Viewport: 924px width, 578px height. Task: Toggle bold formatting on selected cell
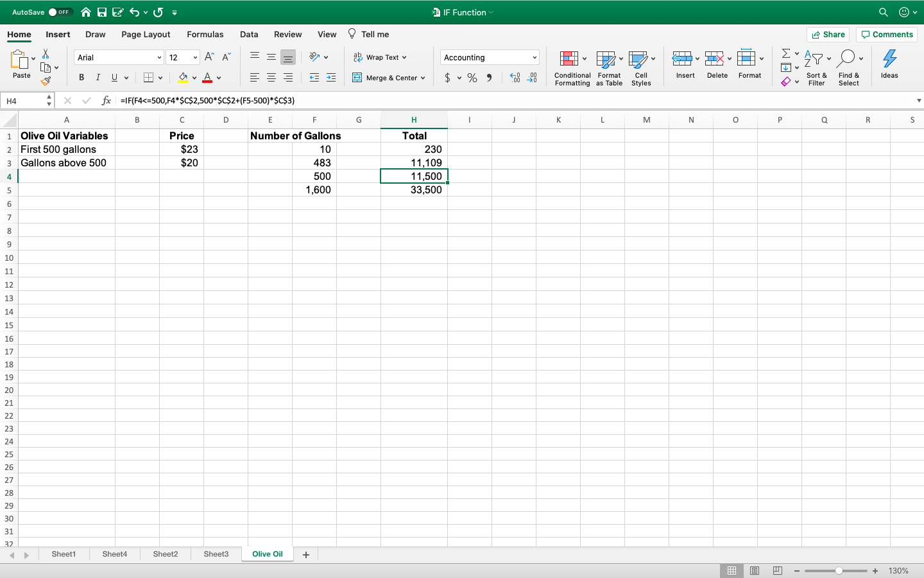81,77
